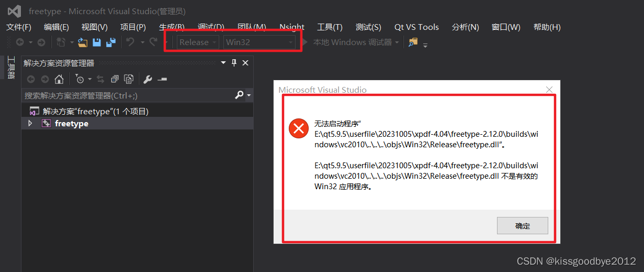Viewport: 644px width, 272px height.
Task: Click the save all icon
Action: pyautogui.click(x=111, y=42)
